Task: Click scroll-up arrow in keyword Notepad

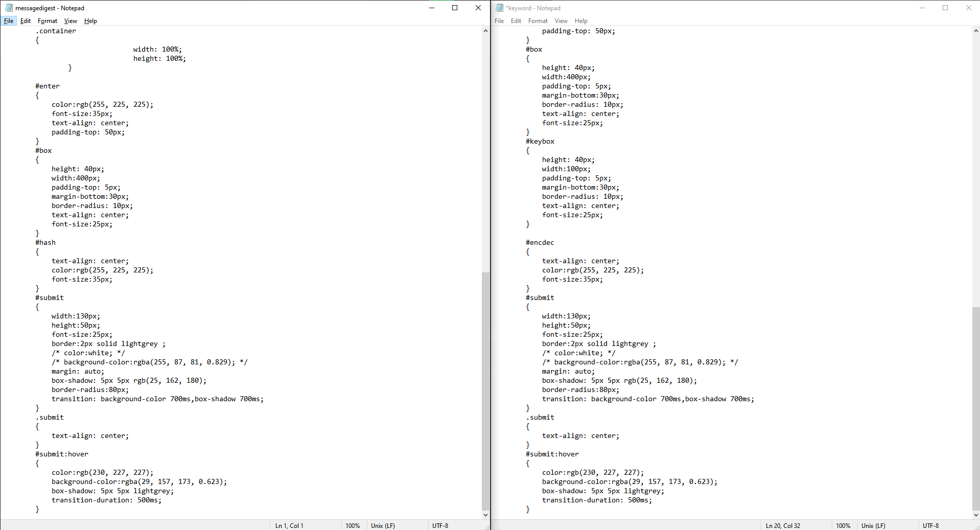Action: click(976, 31)
